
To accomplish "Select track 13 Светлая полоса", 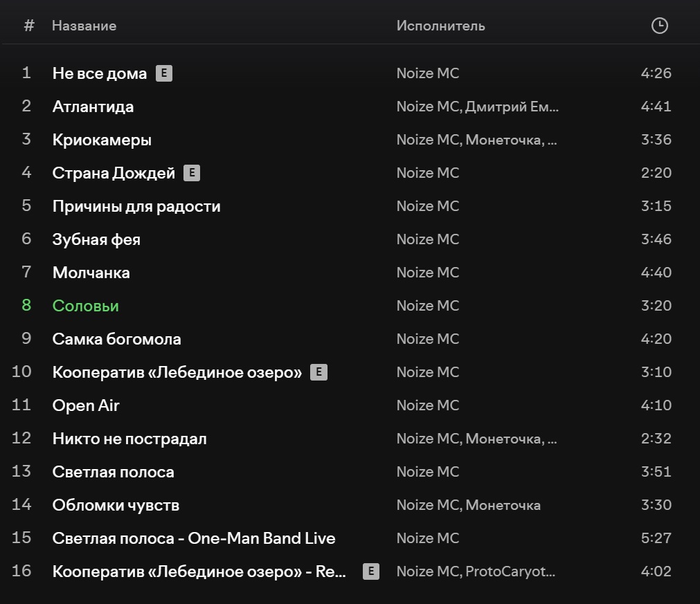I will point(113,472).
